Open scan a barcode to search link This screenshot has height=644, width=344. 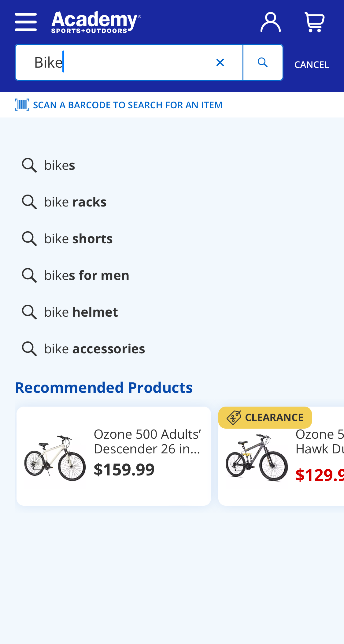coord(128,105)
